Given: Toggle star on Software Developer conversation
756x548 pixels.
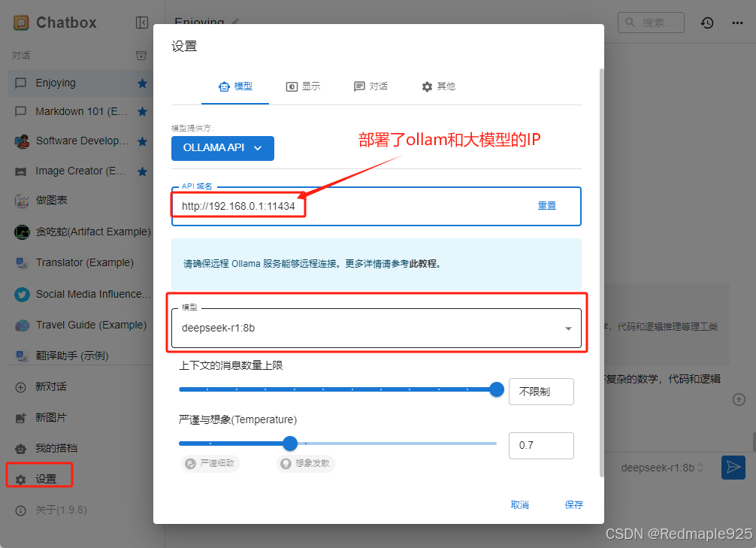Looking at the screenshot, I should [x=142, y=141].
